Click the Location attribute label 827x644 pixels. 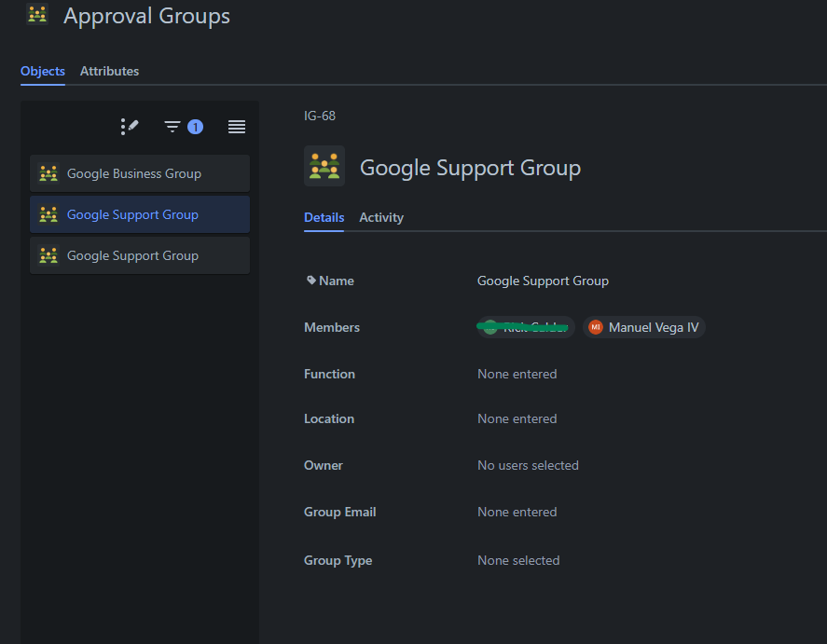(328, 419)
